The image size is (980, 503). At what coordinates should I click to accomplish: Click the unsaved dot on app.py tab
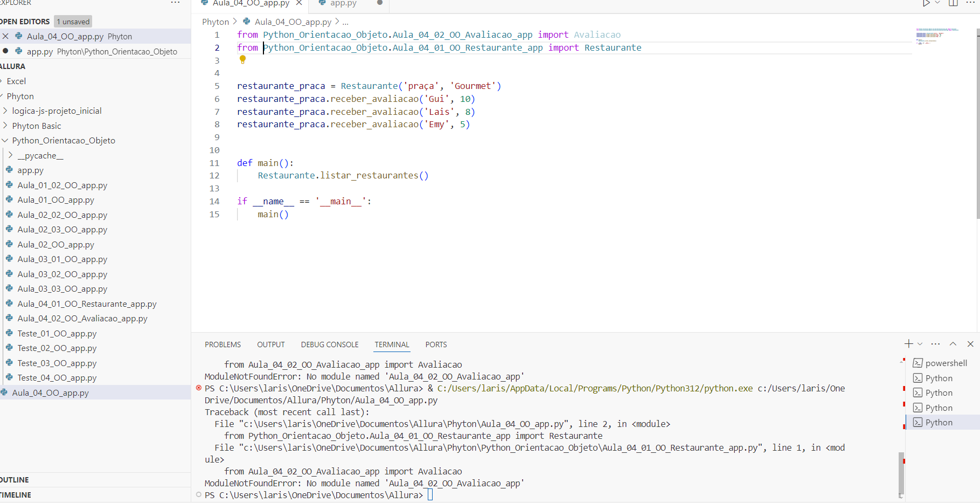[380, 3]
